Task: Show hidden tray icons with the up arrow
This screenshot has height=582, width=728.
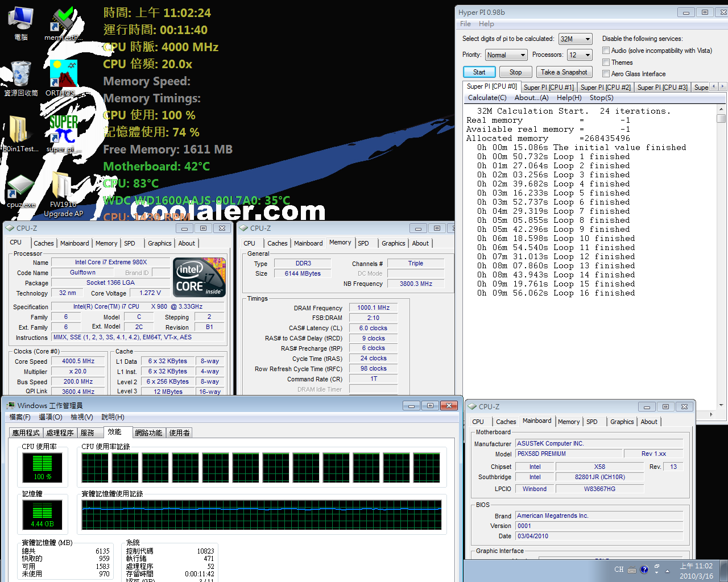Action: 667,570
